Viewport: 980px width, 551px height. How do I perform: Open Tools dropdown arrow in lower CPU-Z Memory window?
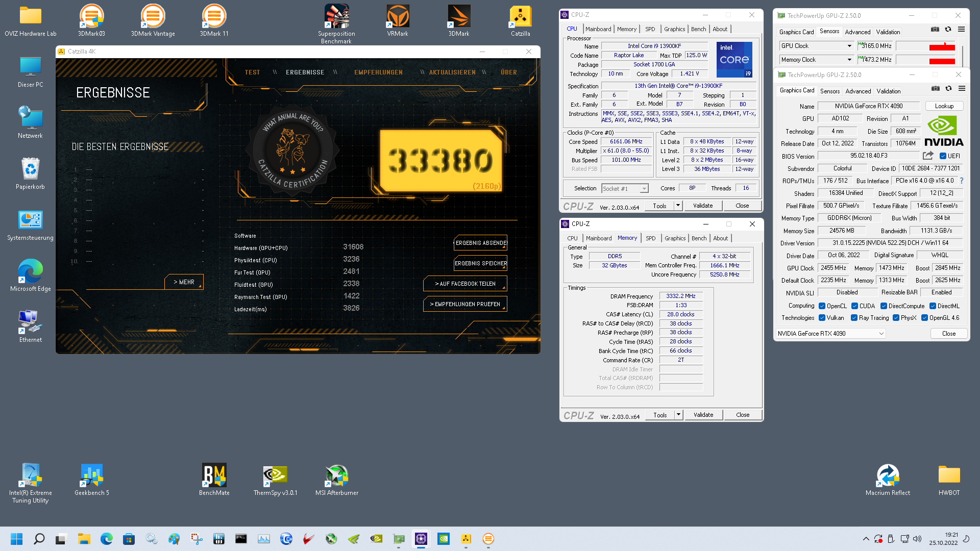click(678, 415)
